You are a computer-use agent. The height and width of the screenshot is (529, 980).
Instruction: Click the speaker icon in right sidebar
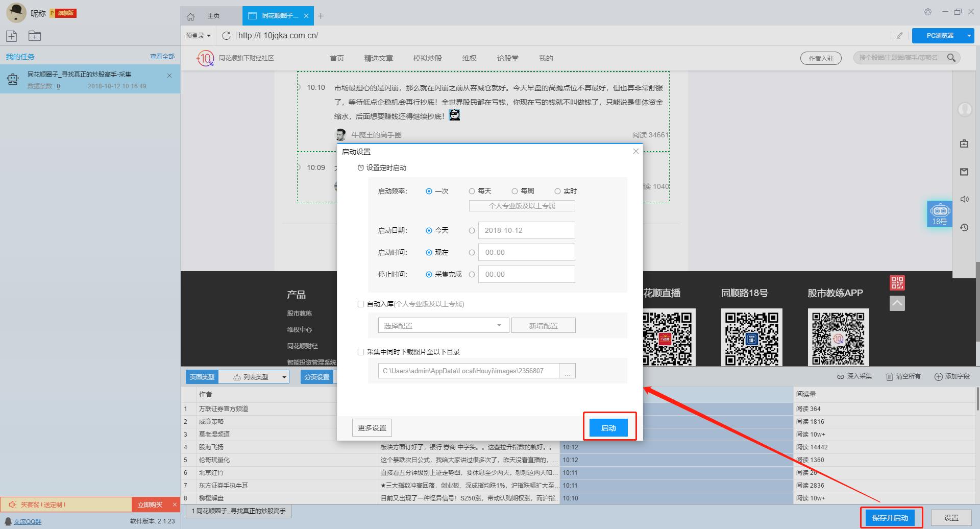(x=964, y=199)
